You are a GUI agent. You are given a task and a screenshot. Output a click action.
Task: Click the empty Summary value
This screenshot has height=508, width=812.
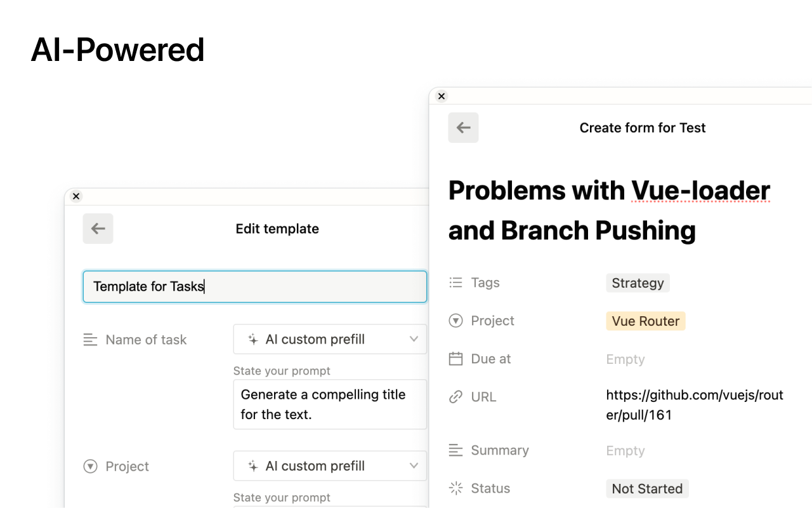point(625,451)
